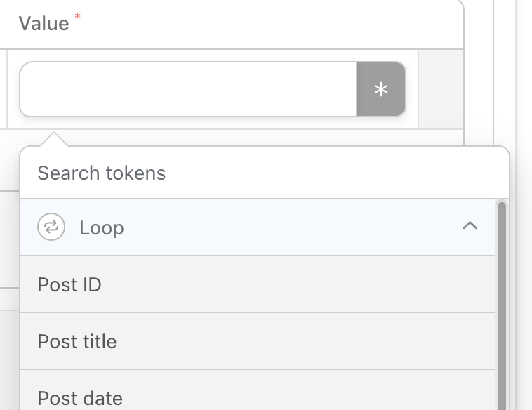Viewport: 532px width, 410px height.
Task: Focus the Search tokens field
Action: click(x=265, y=173)
